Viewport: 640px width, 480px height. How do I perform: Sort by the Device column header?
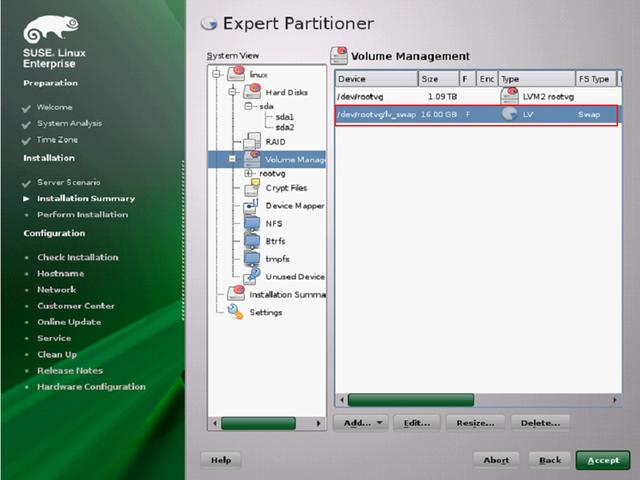pyautogui.click(x=376, y=79)
